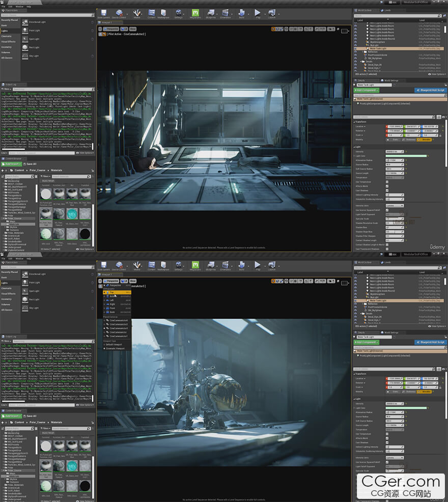This screenshot has height=502, width=448.
Task: Click the Launch icon in the upper editor
Action: coord(272,13)
